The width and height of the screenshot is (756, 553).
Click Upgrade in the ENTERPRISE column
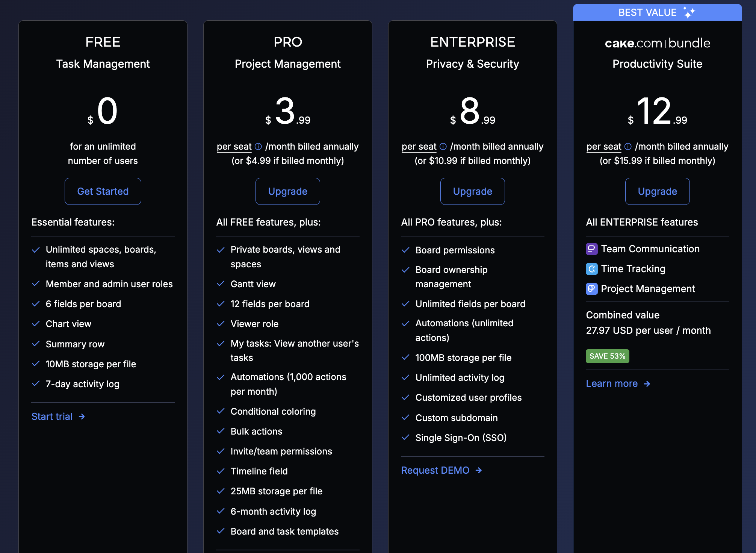coord(472,191)
